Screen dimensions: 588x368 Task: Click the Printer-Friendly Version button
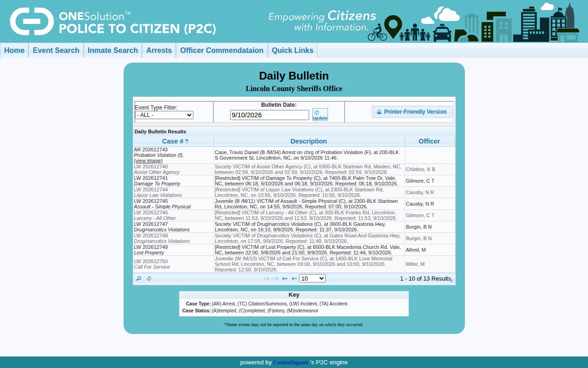coord(412,112)
